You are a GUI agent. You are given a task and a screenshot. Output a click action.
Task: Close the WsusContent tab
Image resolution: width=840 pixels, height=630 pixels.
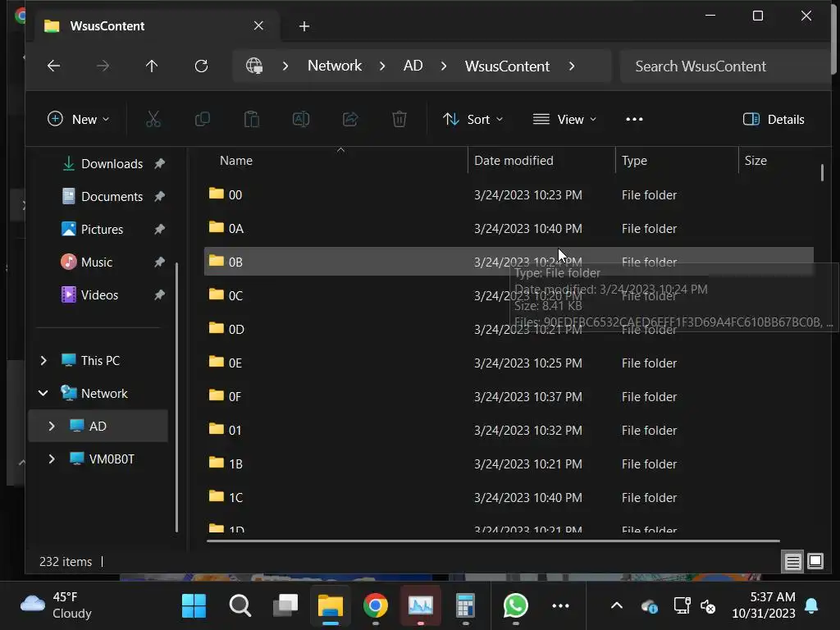tap(258, 25)
